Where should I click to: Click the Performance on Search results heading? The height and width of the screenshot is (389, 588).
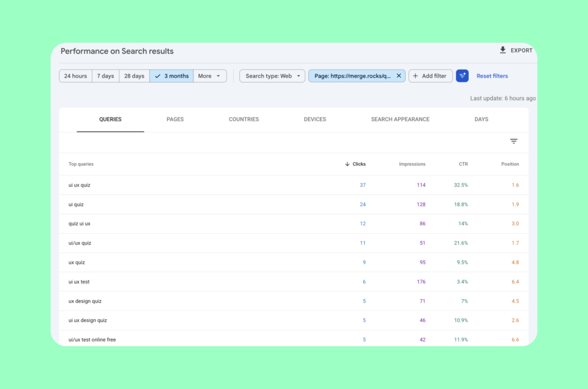[x=117, y=51]
